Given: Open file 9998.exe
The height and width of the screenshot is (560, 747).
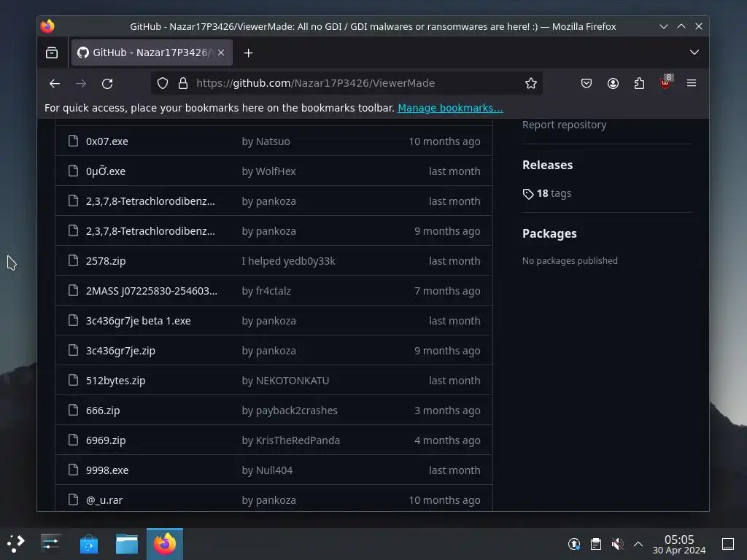Looking at the screenshot, I should pos(107,470).
